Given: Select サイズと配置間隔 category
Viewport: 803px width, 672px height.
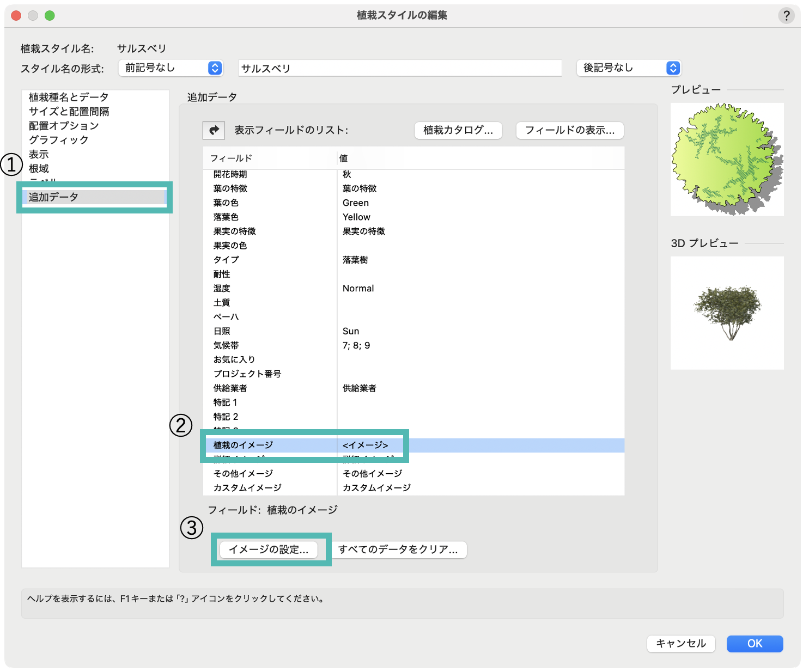Looking at the screenshot, I should point(69,112).
